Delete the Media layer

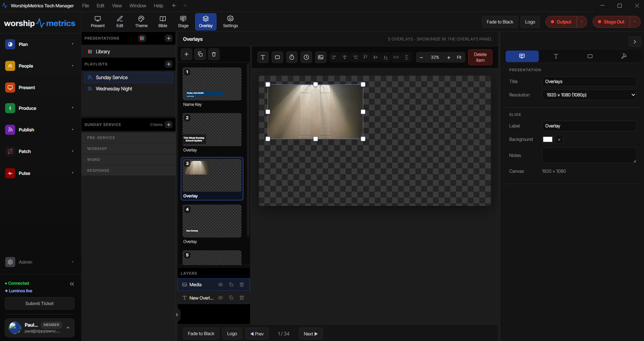coord(241,285)
